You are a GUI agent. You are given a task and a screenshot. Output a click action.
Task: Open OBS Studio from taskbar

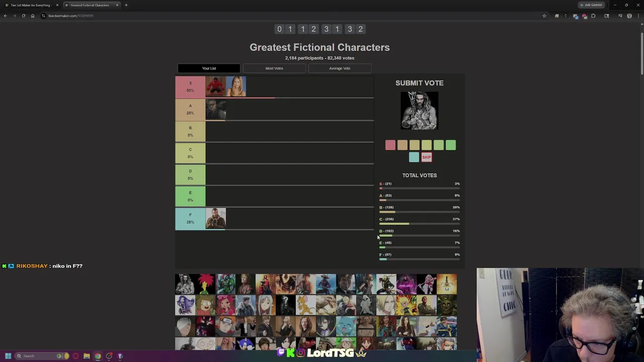(109, 356)
